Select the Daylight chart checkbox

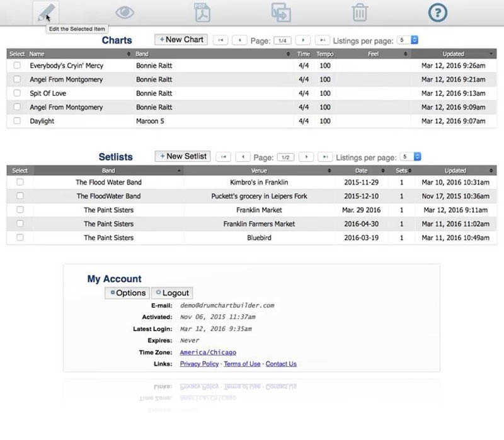[17, 121]
